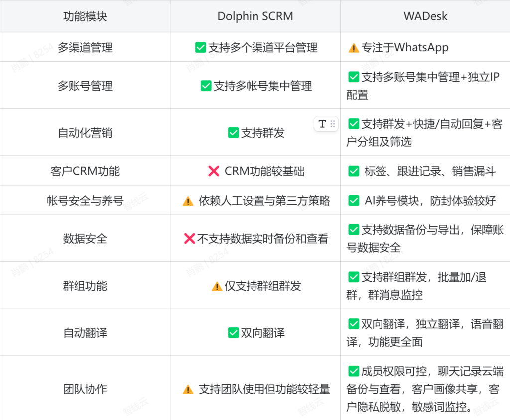Screen dimensions: 510x420
Task: Select the 功能模块 header cell
Action: click(x=85, y=16)
